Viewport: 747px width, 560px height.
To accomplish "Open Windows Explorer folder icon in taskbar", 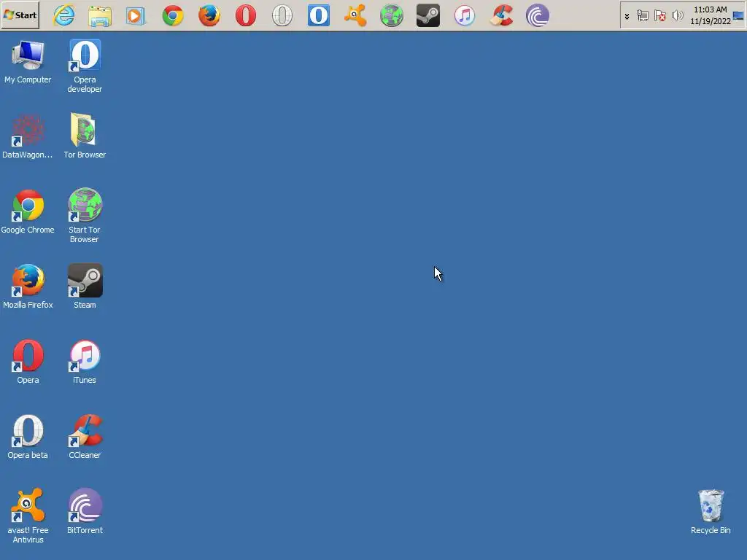I will (x=100, y=16).
